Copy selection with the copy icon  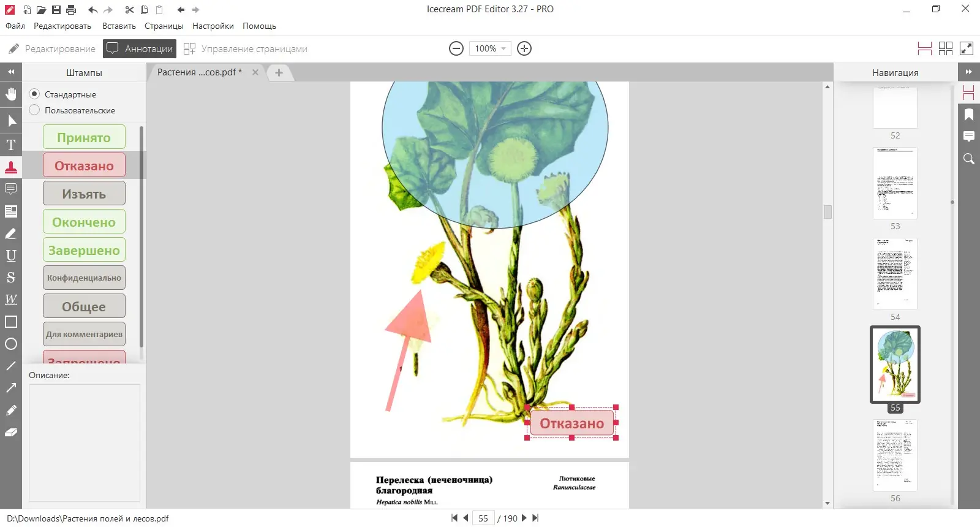[x=144, y=10]
